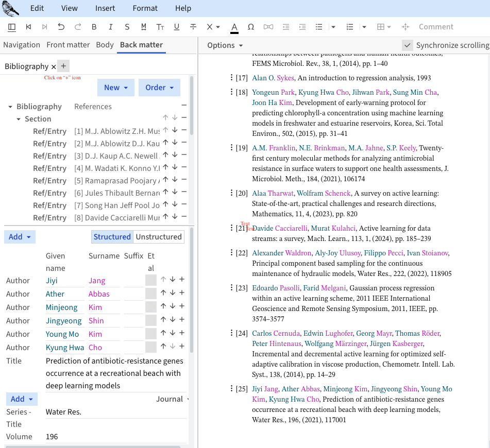Tick the Et al box for author Jiyi Jang
Viewport: 490px width, 448px height.
[151, 280]
